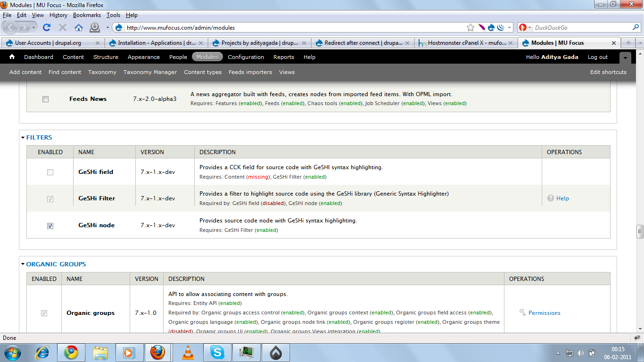Viewport: 644px width, 362px height.
Task: Enable the Feeds News module checkbox
Action: coord(45,99)
